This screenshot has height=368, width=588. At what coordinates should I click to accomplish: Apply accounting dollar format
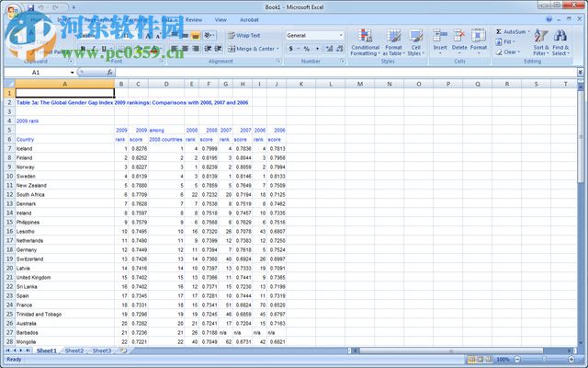pyautogui.click(x=291, y=49)
